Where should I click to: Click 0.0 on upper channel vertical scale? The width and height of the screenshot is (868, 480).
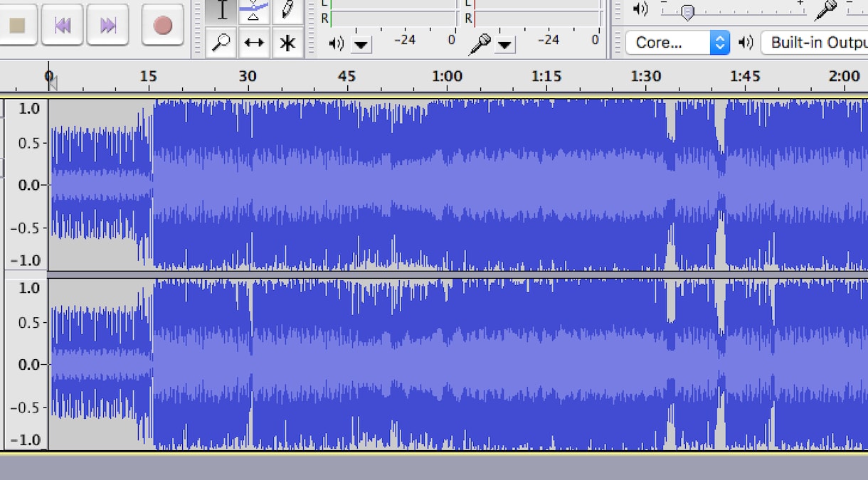(x=28, y=185)
